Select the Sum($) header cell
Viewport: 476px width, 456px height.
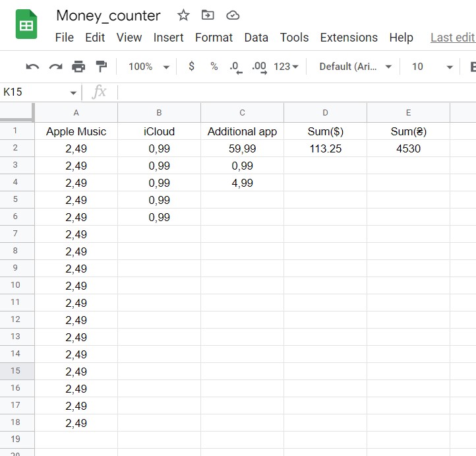coord(326,131)
